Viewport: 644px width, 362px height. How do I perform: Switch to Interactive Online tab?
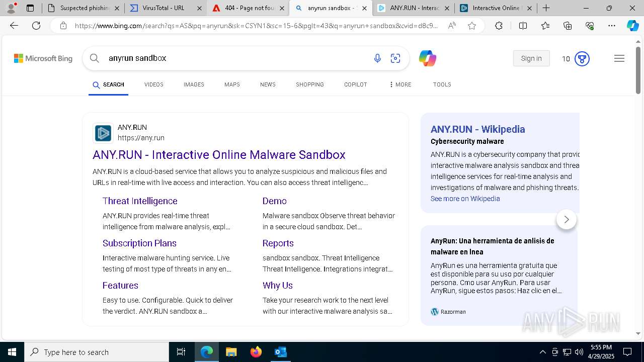495,8
